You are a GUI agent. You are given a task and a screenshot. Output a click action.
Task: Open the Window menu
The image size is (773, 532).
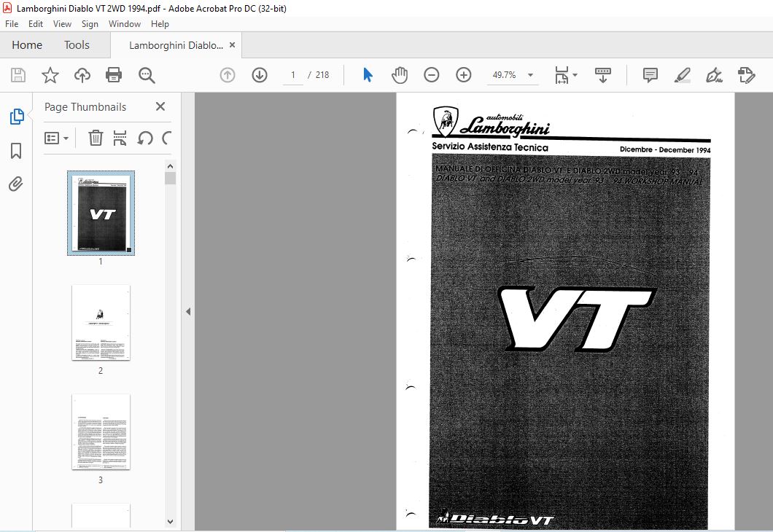click(125, 23)
